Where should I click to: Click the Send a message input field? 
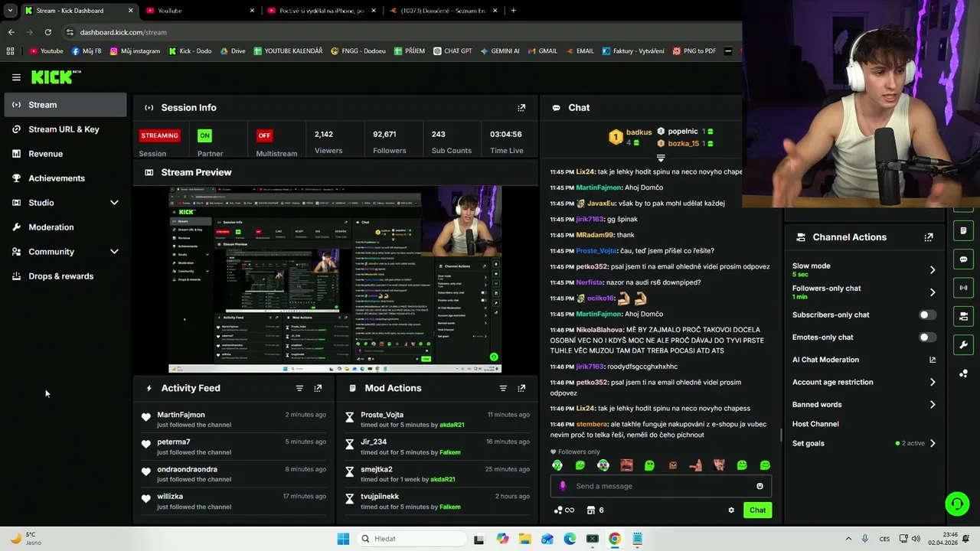coord(661,486)
